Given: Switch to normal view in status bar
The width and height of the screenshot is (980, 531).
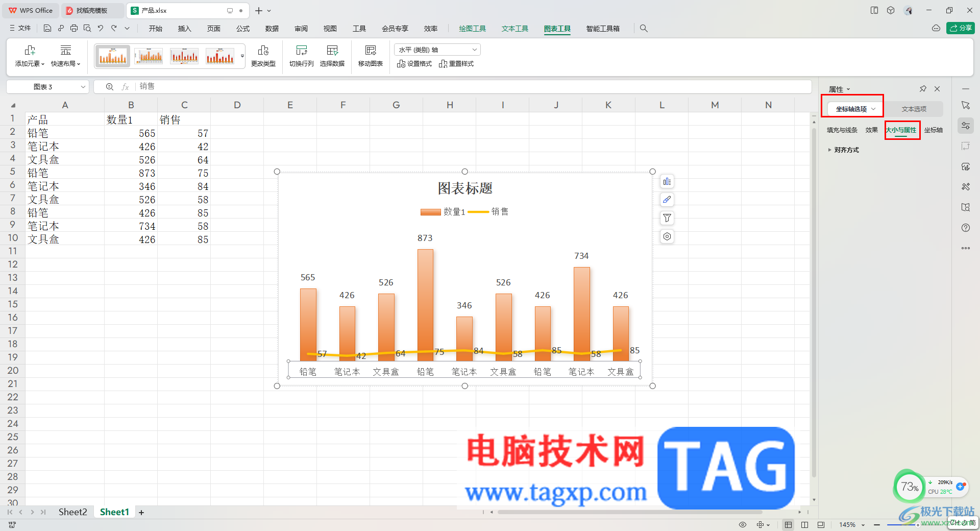Looking at the screenshot, I should point(789,524).
